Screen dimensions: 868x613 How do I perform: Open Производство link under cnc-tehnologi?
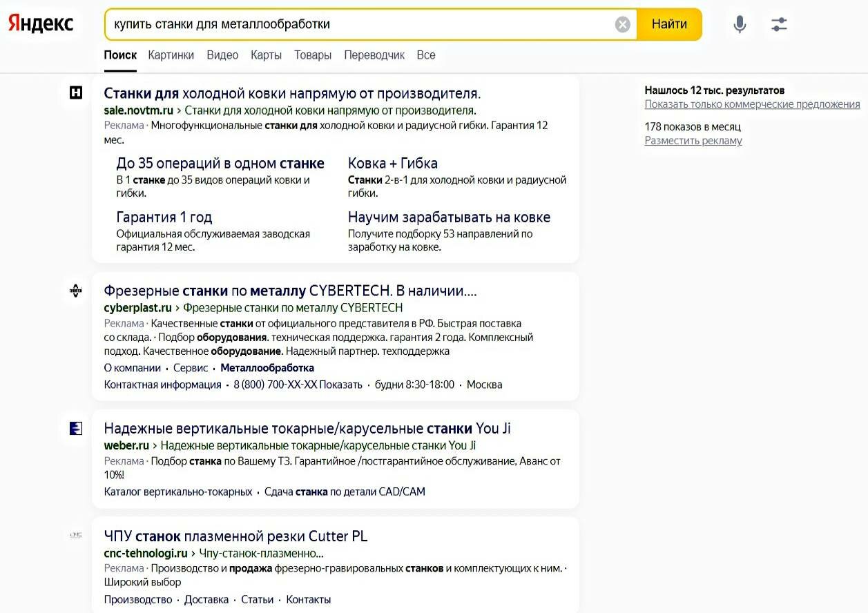coord(138,600)
